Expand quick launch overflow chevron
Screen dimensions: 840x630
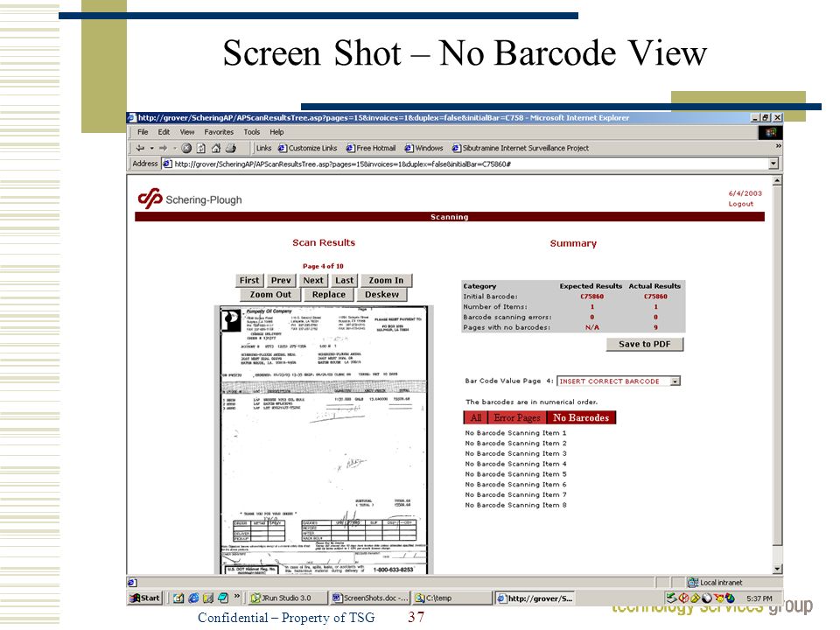(237, 596)
